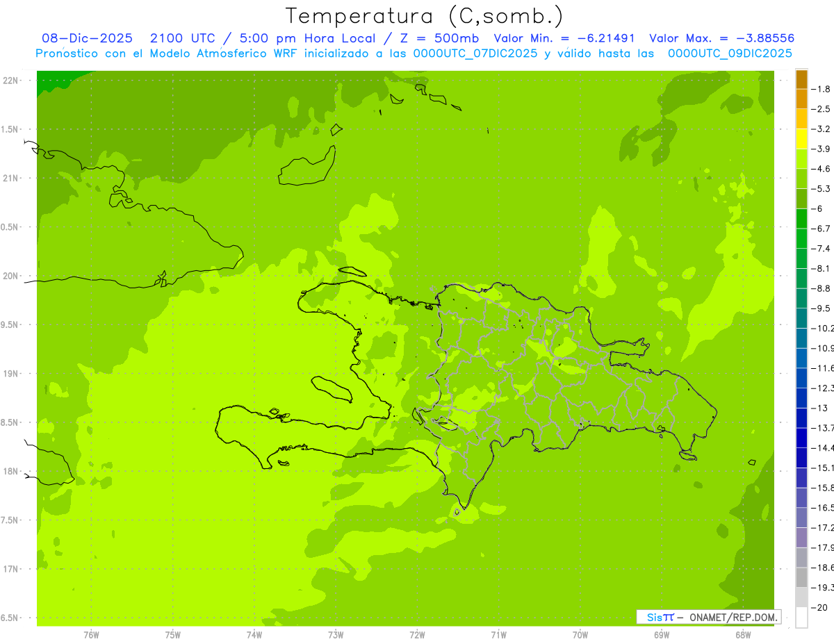Click the "-5.3" colorbar label
Screen dimensions: 834x644
[x=821, y=189]
